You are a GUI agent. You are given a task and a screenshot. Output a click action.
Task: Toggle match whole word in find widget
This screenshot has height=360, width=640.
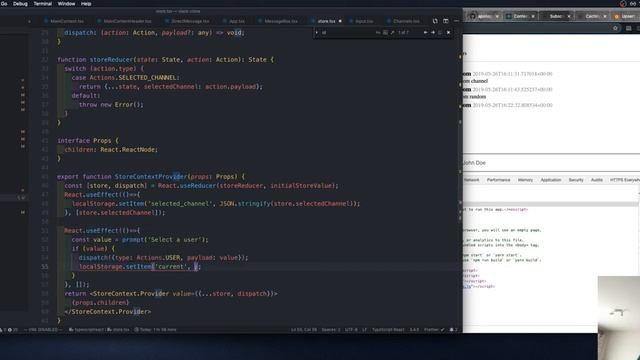(x=385, y=32)
